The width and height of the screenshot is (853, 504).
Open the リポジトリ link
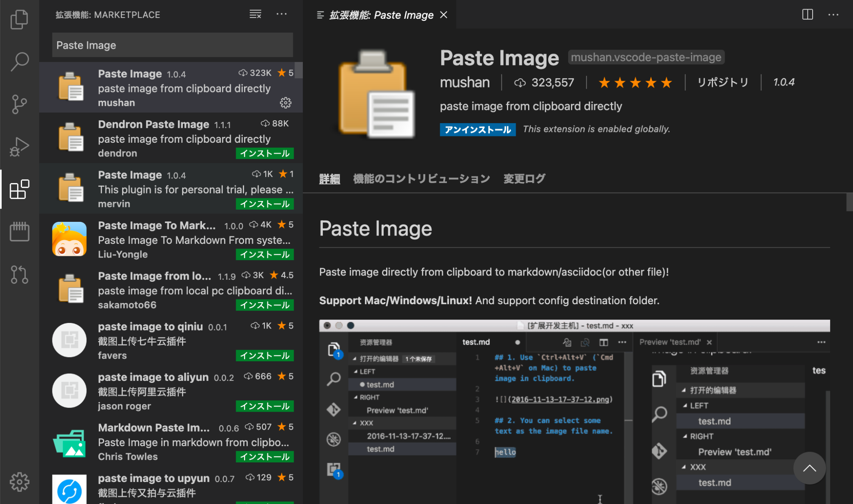(723, 82)
